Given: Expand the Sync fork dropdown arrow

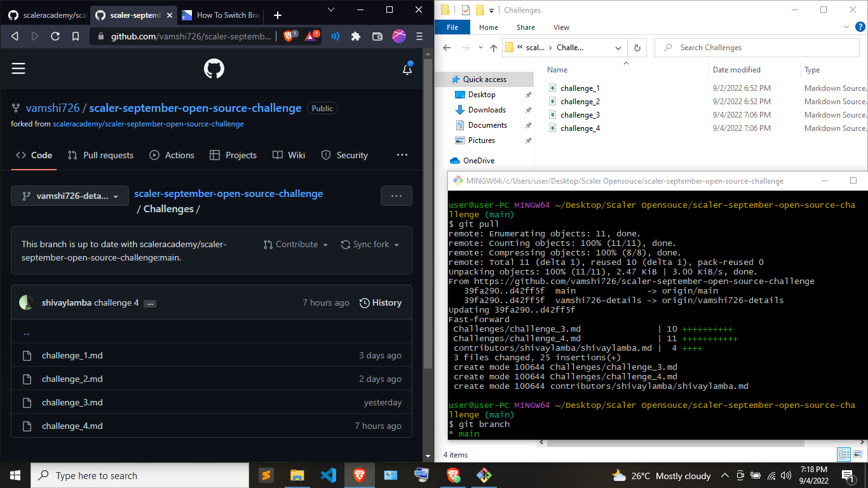Looking at the screenshot, I should point(397,244).
